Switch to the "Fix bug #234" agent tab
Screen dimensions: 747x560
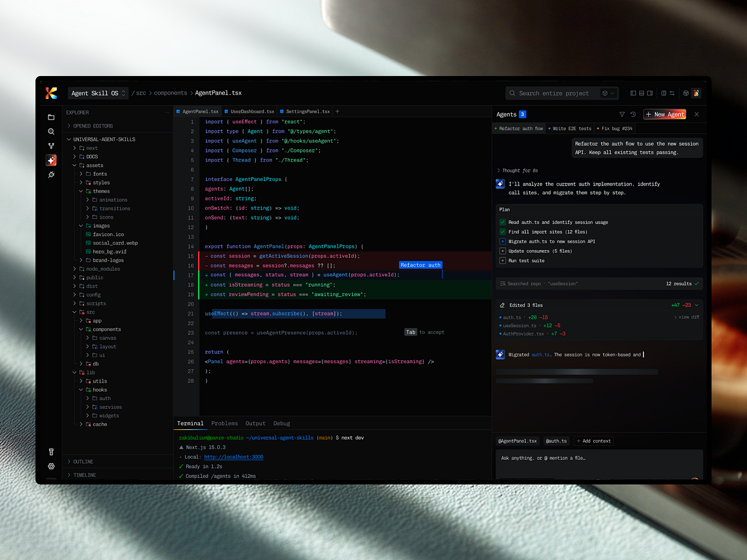615,129
